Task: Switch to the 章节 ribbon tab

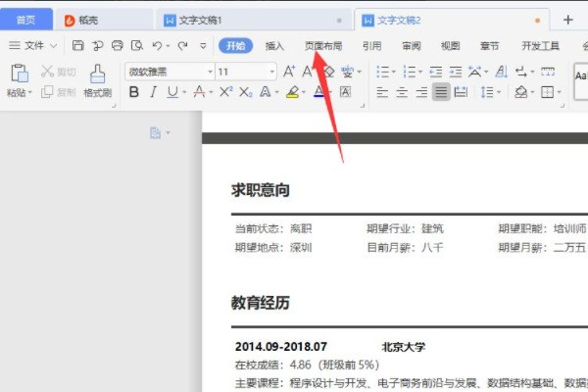Action: point(489,46)
